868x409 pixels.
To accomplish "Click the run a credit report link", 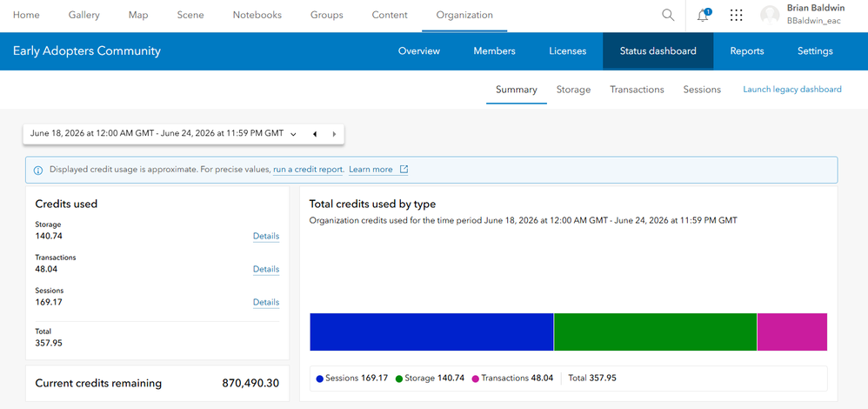I will 309,170.
